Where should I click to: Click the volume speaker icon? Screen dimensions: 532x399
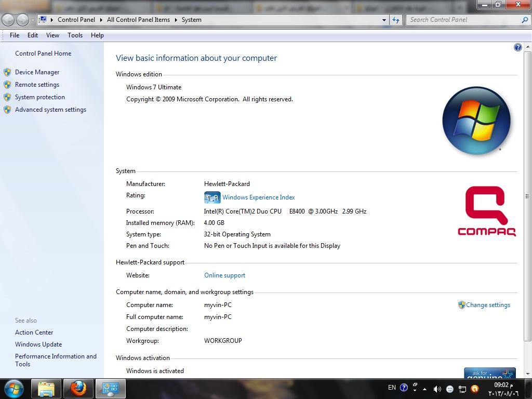tap(437, 389)
